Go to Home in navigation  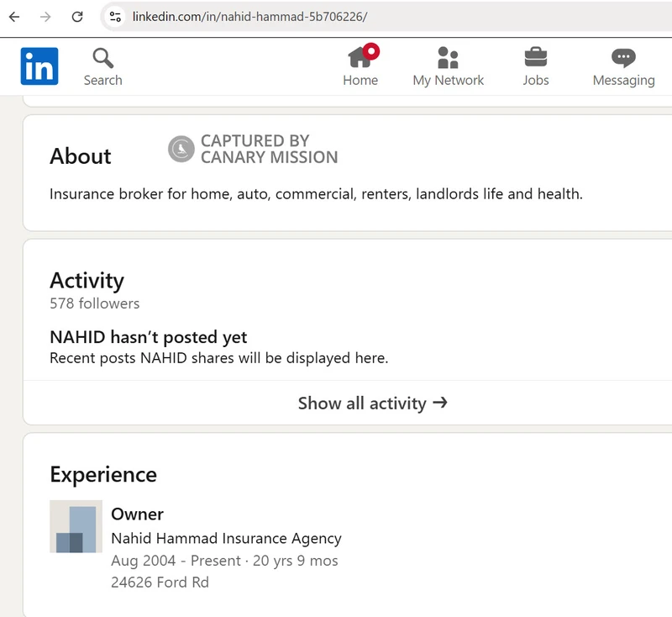point(360,66)
